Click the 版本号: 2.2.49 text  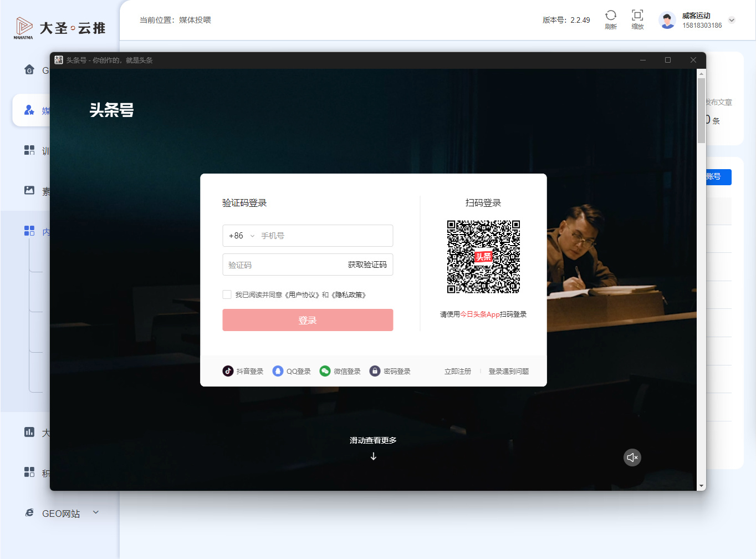pyautogui.click(x=566, y=20)
